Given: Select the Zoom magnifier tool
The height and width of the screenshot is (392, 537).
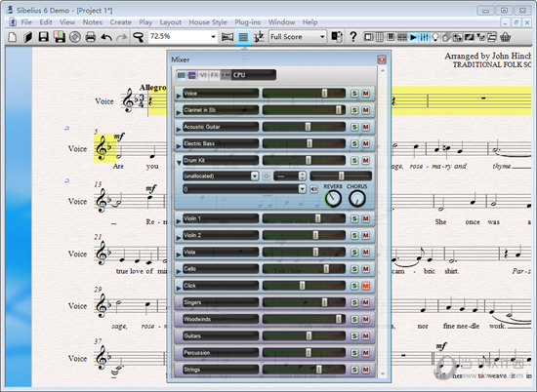Looking at the screenshot, I should tap(138, 37).
